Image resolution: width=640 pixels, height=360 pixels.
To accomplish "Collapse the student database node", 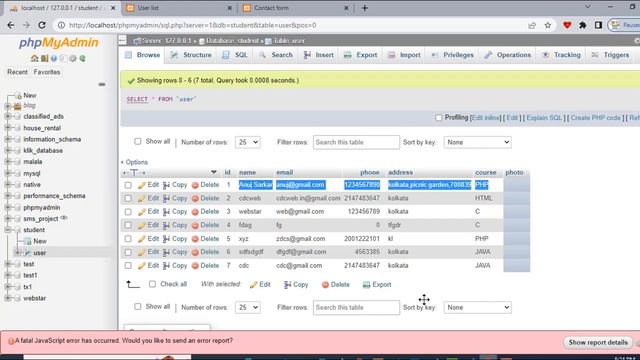I will 7,230.
